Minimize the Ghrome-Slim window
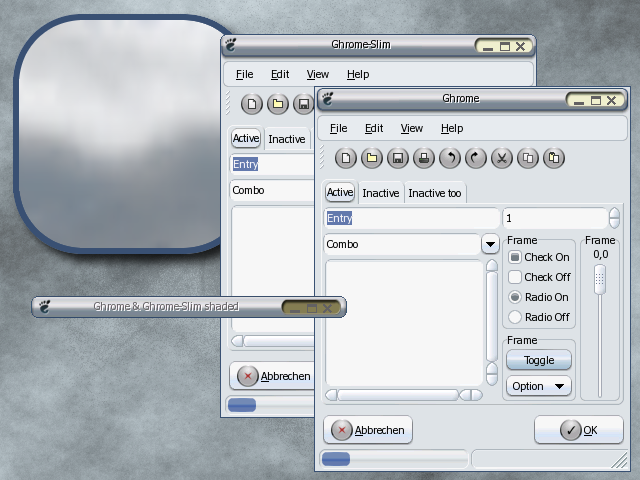This screenshot has height=480, width=640. (x=488, y=47)
